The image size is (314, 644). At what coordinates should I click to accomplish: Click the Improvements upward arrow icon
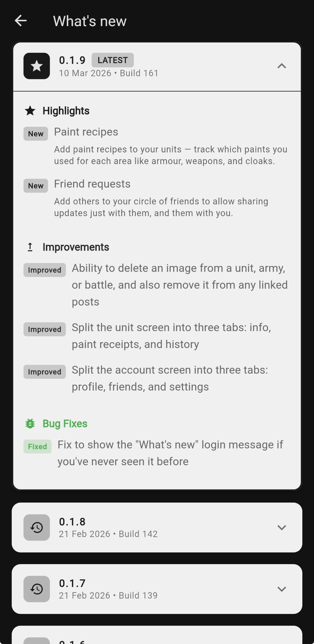(x=30, y=247)
